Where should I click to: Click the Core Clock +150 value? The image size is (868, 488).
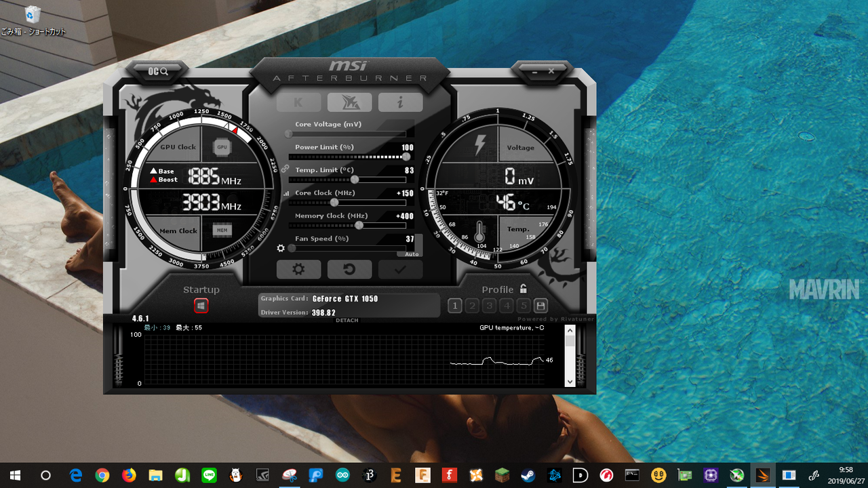tap(405, 193)
